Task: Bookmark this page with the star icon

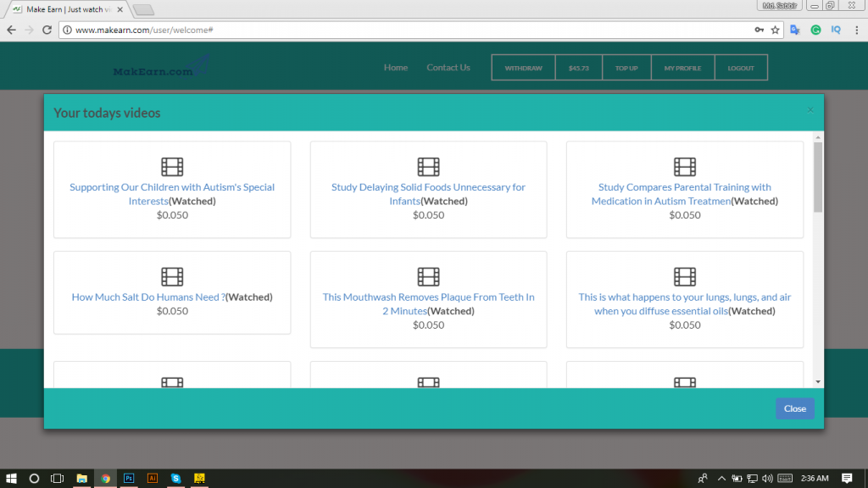Action: coord(775,30)
